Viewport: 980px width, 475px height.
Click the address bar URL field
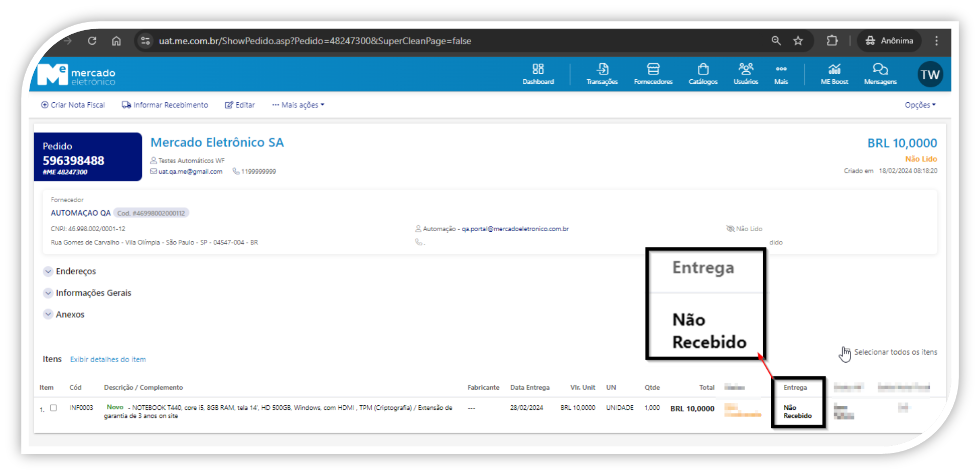315,41
